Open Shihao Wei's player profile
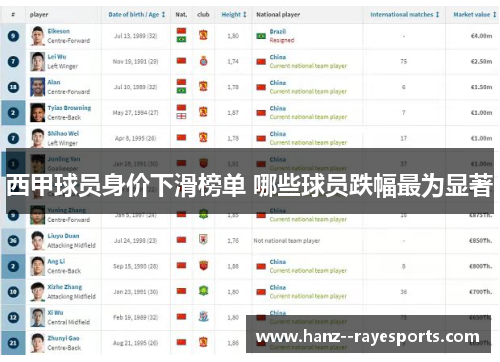Screen dimensions: 500x362 click(63, 133)
